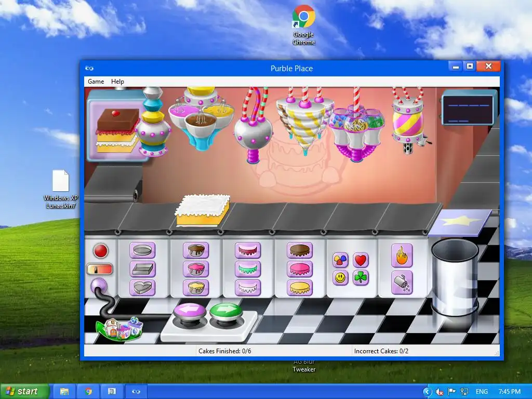This screenshot has height=399, width=532.
Task: Apply the pink top frosting
Action: pyautogui.click(x=300, y=269)
